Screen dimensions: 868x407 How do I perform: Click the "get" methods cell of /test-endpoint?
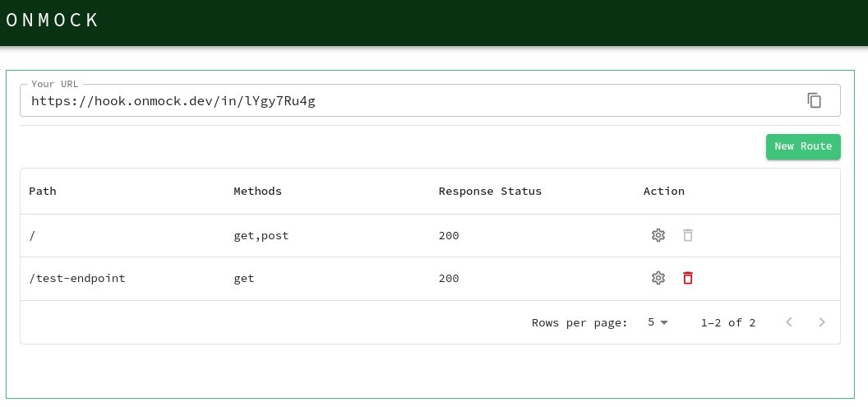click(x=243, y=279)
